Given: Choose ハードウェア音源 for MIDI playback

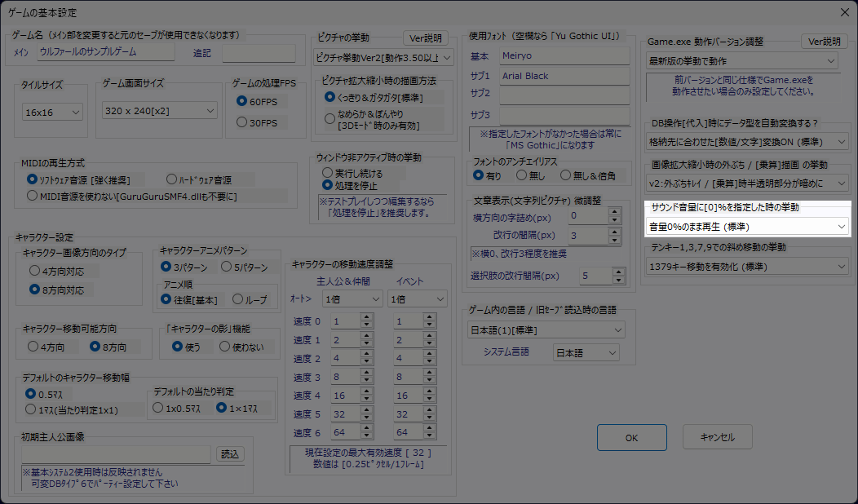Looking at the screenshot, I should [x=171, y=179].
